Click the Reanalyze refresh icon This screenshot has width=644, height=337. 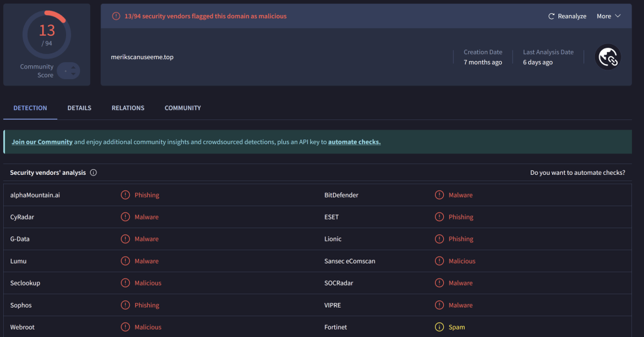(x=551, y=16)
